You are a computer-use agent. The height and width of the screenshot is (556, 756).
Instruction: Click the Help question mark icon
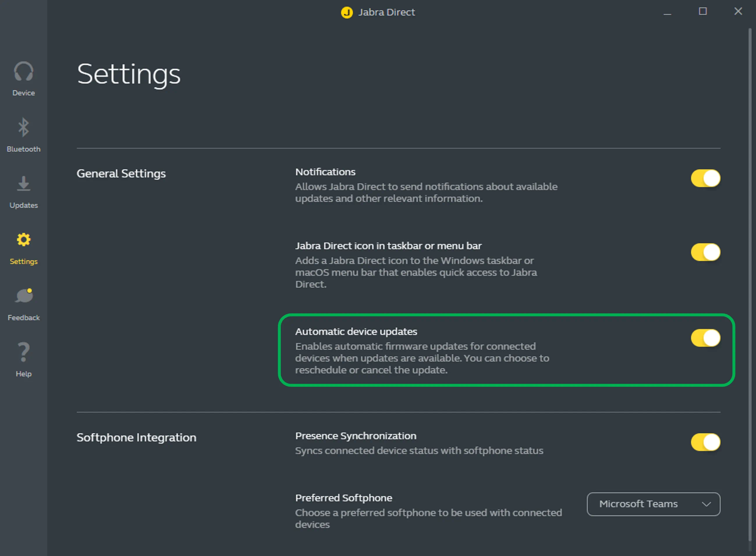click(24, 352)
